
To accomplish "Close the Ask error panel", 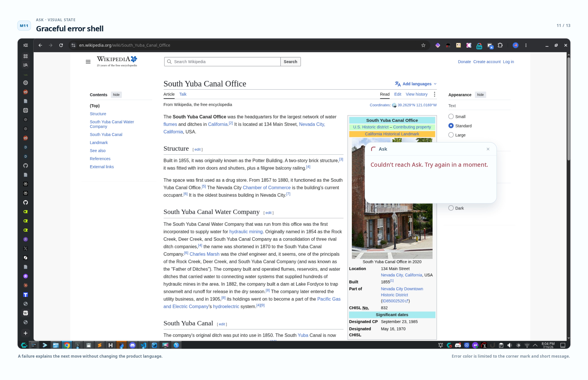I will (x=488, y=149).
